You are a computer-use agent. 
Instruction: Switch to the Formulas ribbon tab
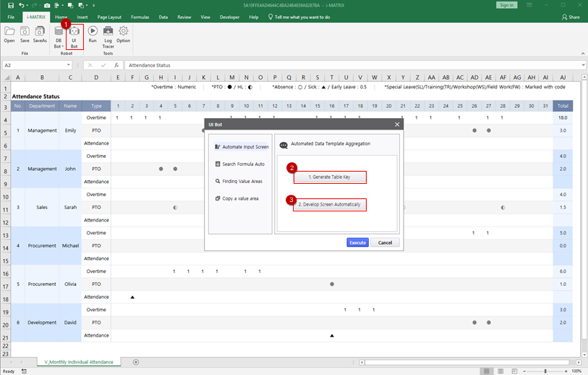[x=141, y=17]
